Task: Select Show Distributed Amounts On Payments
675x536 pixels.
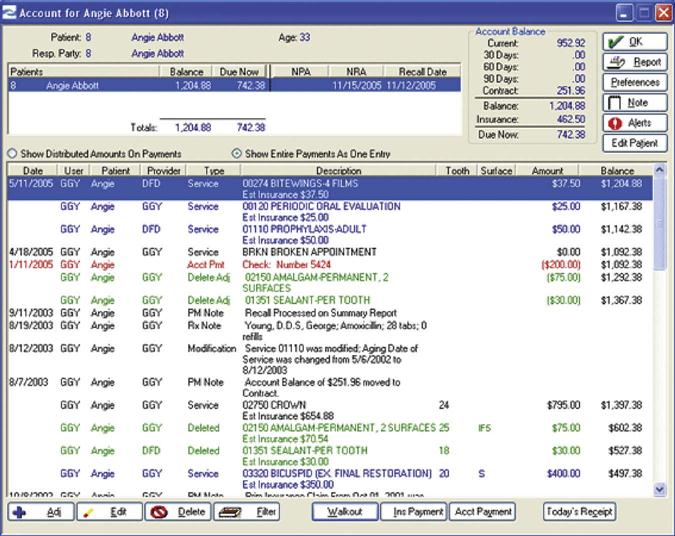Action: (12, 154)
